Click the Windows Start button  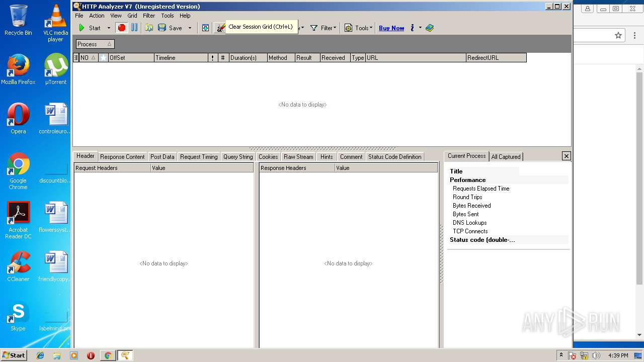pyautogui.click(x=14, y=355)
